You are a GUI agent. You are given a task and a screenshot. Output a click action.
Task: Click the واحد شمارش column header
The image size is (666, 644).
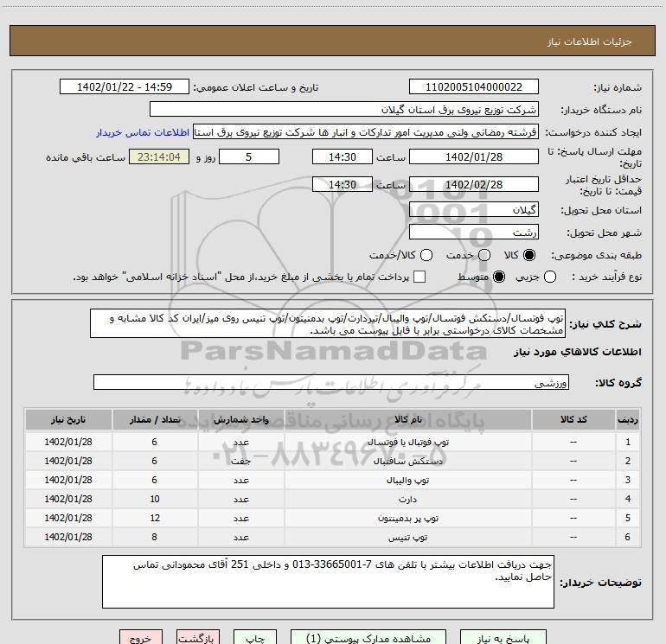point(240,419)
